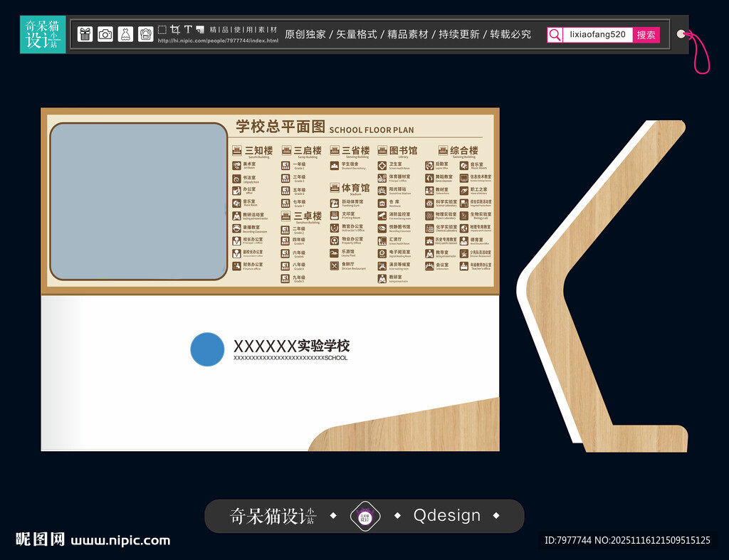The width and height of the screenshot is (729, 560).
Task: Click the dress icon in header
Action: coord(125,34)
